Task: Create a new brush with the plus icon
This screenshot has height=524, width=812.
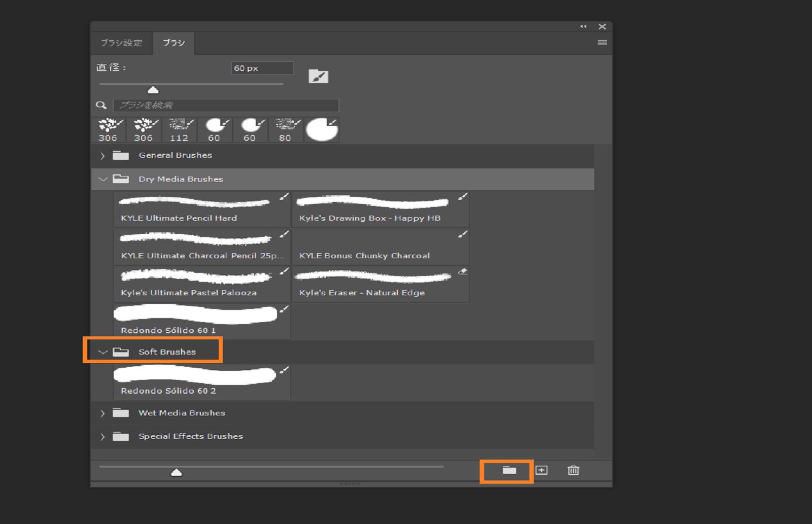Action: [542, 470]
